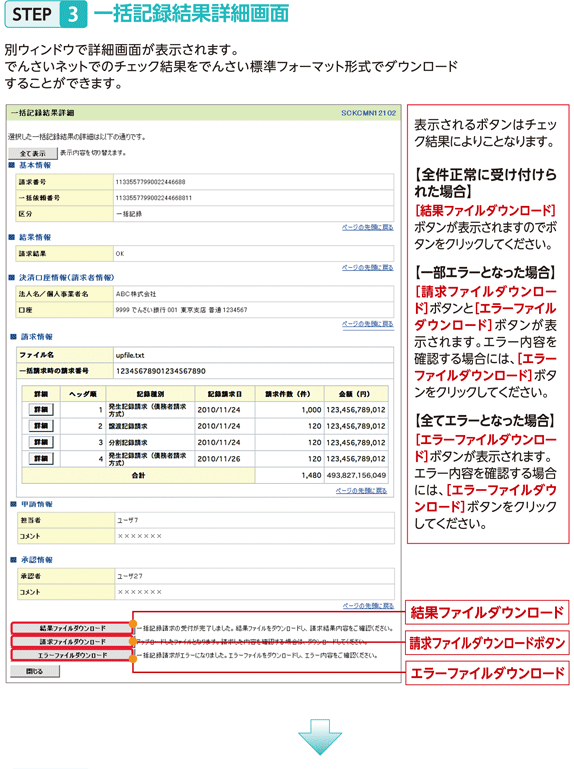Click the 請求情報 section heading

(x=36, y=337)
